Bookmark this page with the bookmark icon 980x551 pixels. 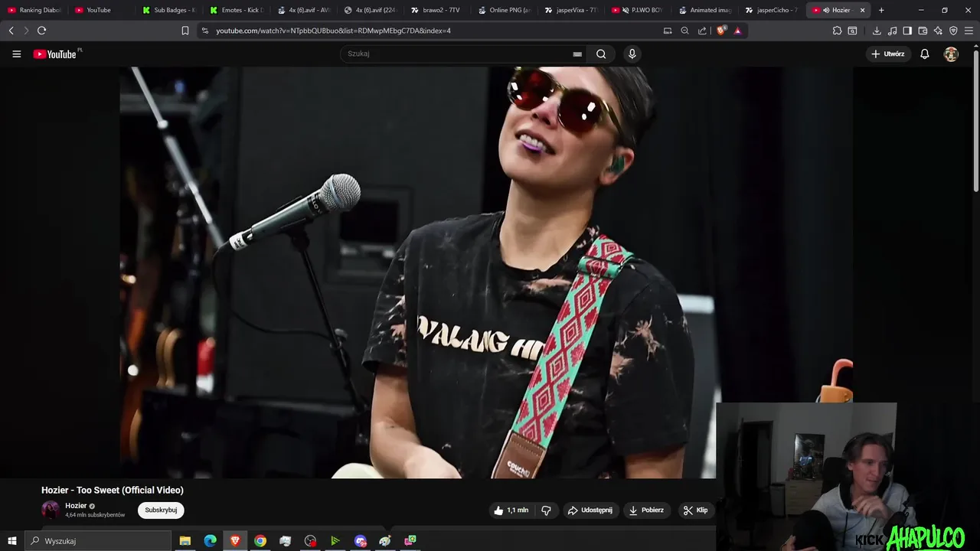tap(185, 31)
